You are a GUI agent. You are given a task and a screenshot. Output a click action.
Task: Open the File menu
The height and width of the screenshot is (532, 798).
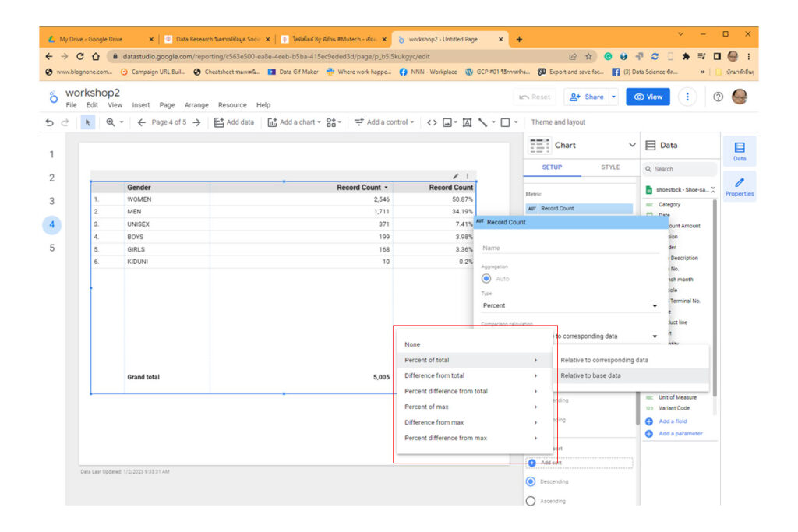click(71, 105)
